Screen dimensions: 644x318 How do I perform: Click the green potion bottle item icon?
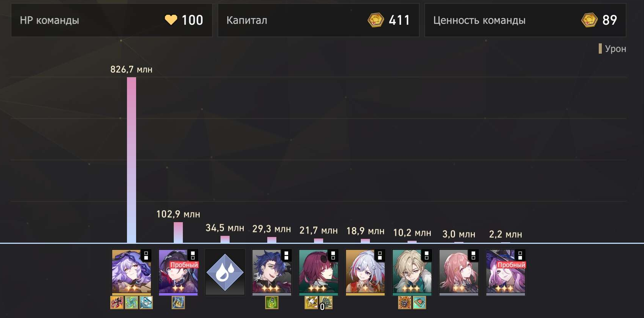pyautogui.click(x=272, y=303)
